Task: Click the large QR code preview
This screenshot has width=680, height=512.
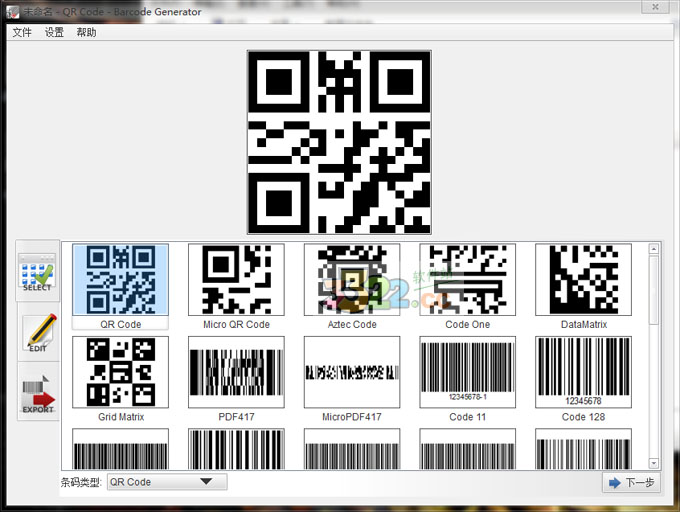Action: click(339, 142)
